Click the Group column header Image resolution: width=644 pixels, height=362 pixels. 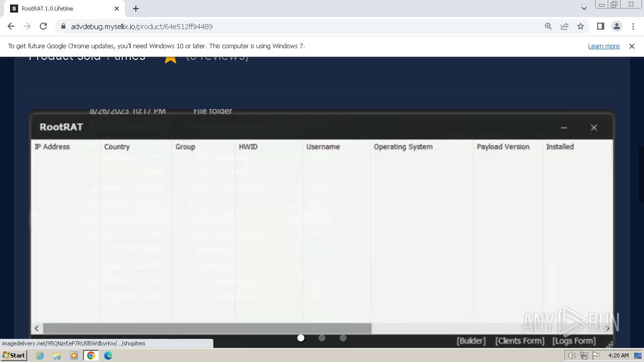pyautogui.click(x=185, y=147)
